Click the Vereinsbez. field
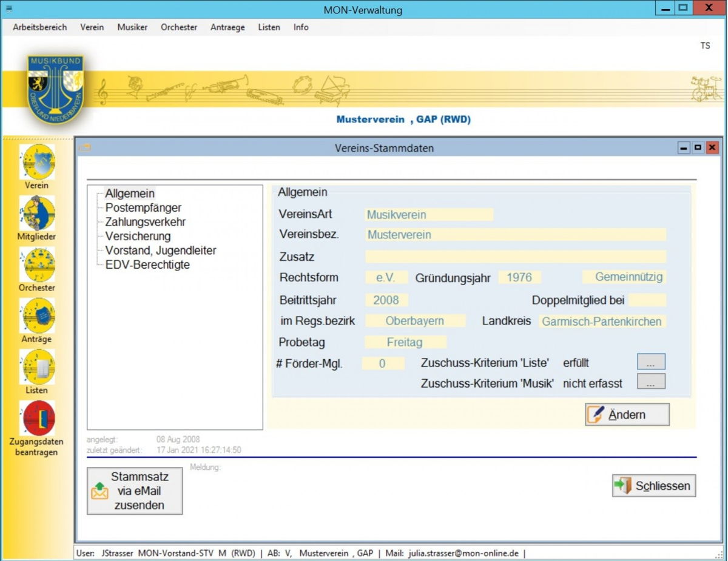 515,235
